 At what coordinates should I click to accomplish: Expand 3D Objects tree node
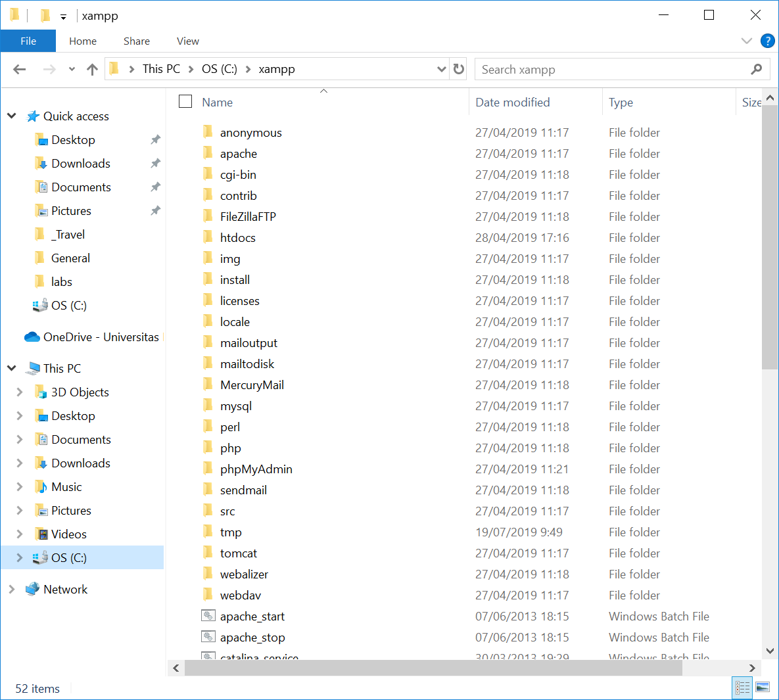[19, 392]
